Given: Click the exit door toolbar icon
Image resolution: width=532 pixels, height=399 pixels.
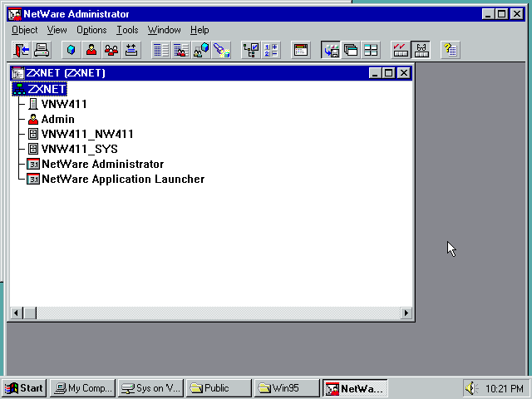Looking at the screenshot, I should [21, 50].
